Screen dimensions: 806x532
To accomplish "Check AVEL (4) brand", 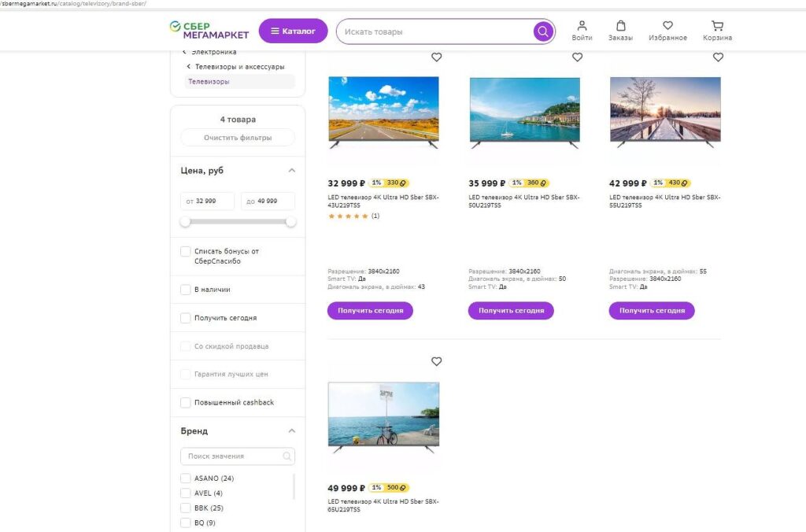I will 186,493.
